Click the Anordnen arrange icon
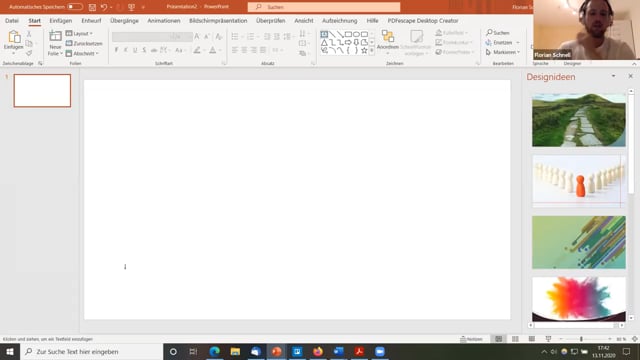This screenshot has height=360, width=640. click(x=387, y=37)
